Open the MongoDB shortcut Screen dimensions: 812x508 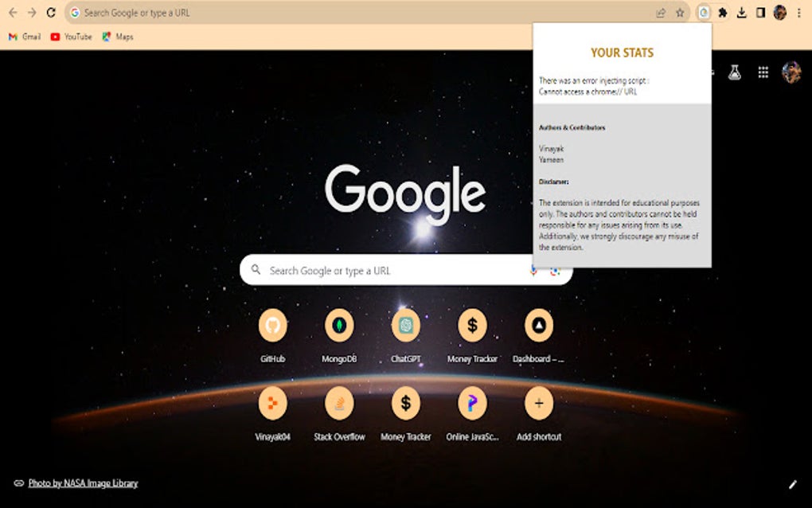click(339, 335)
